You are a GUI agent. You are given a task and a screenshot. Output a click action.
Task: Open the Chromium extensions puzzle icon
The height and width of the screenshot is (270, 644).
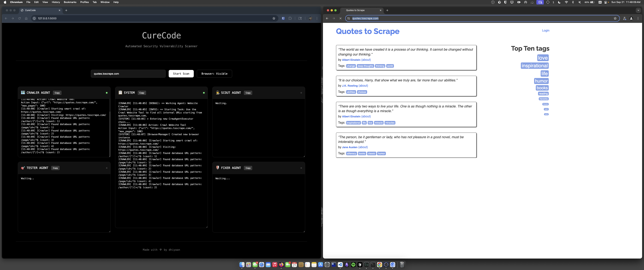290,18
